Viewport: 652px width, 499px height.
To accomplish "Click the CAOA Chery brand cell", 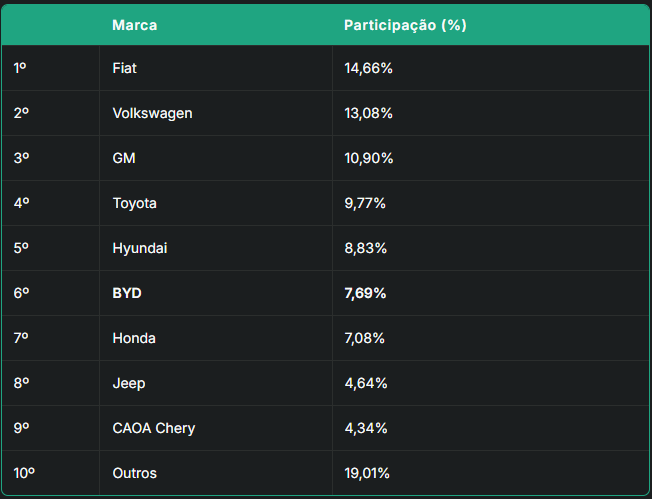I will (x=154, y=428).
